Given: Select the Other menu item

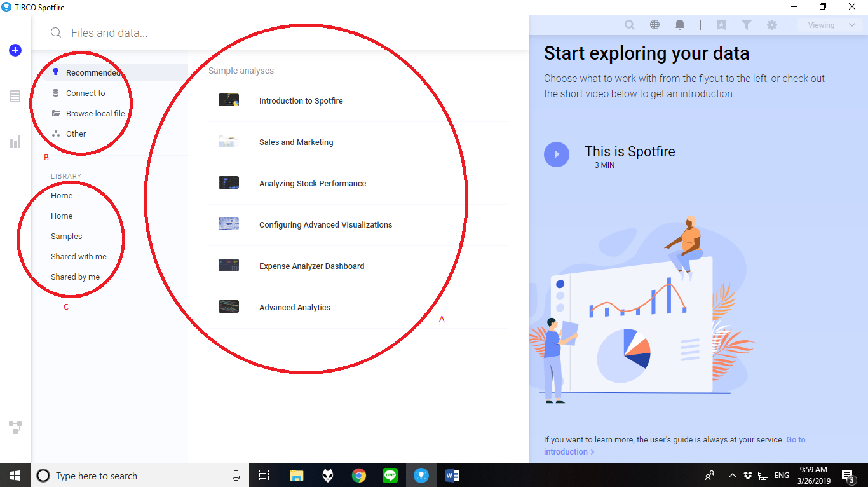Looking at the screenshot, I should pos(116,134).
